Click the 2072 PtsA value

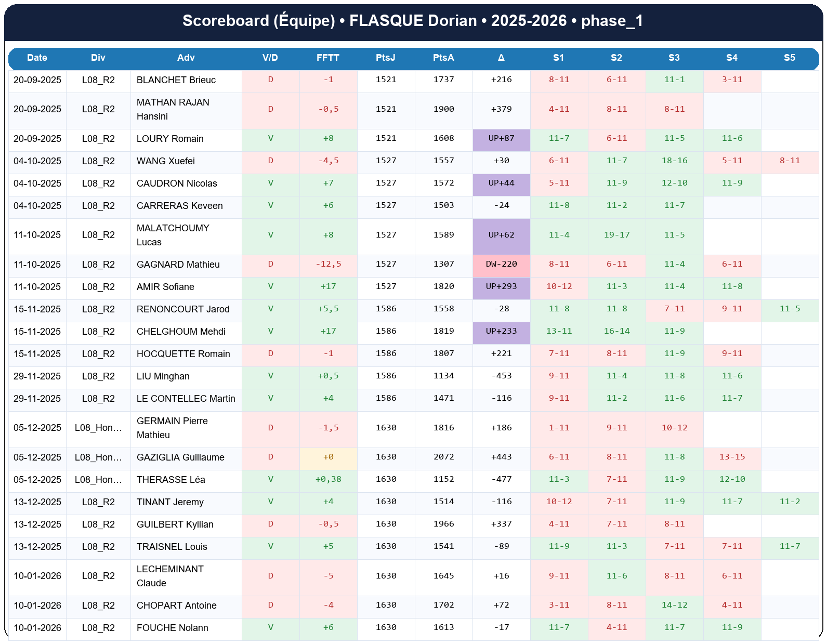pos(443,457)
